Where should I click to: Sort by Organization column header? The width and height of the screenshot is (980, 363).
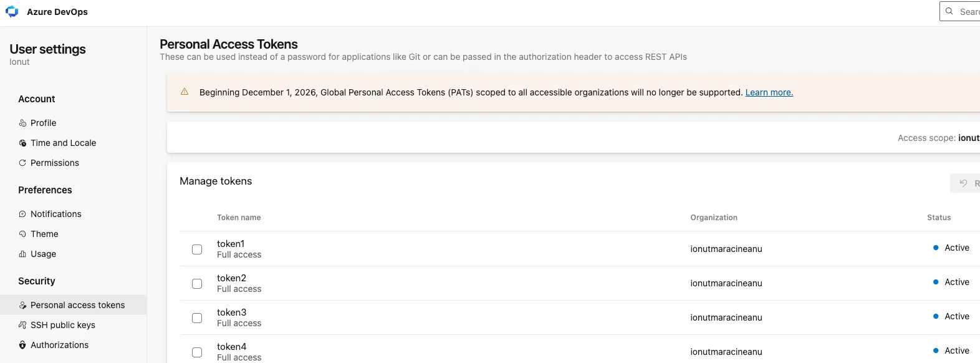714,218
